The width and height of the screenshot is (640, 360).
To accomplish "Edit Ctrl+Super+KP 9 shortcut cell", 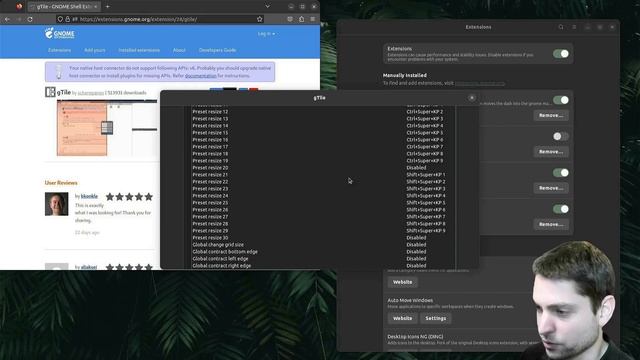I will 424,161.
